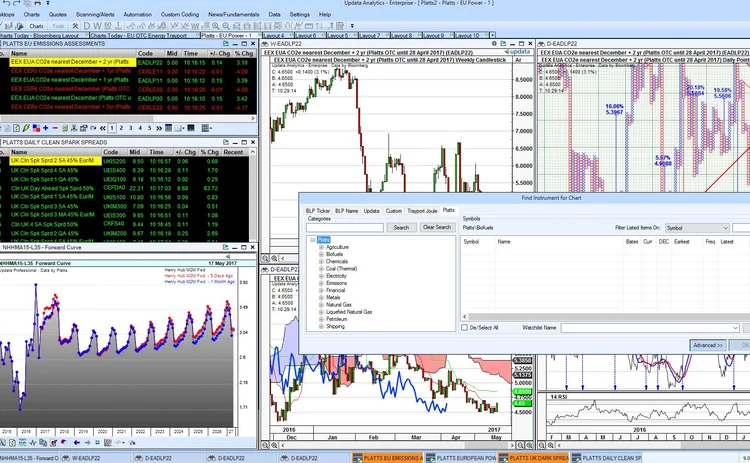Click red minus remove-row icon in emissions toolbar
Image resolution: width=750 pixels, height=463 pixels.
55,128
